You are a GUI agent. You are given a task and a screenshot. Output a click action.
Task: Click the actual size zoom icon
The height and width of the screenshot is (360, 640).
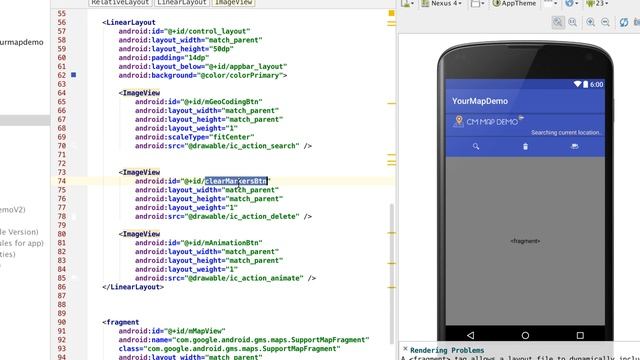(x=573, y=22)
